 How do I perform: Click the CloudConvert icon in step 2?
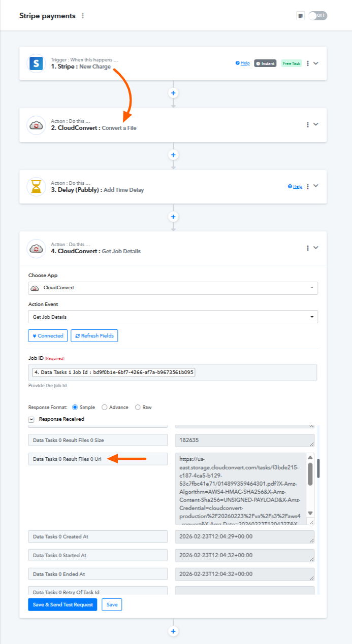[x=36, y=125]
